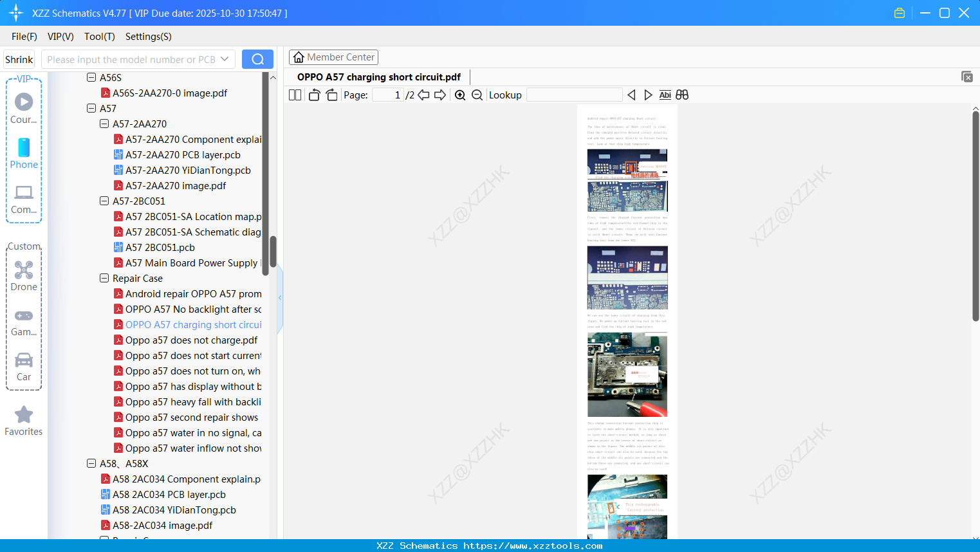980x552 pixels.
Task: Click the Page number input box
Action: click(388, 95)
